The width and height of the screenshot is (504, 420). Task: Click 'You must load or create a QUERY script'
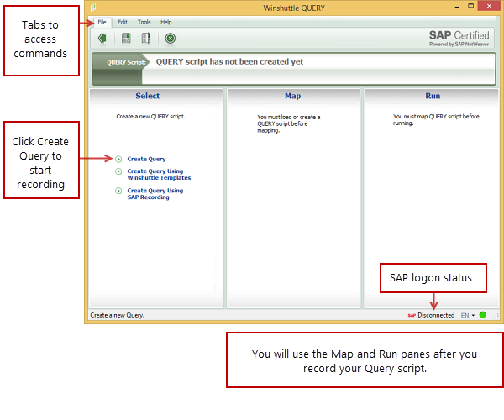[x=289, y=123]
